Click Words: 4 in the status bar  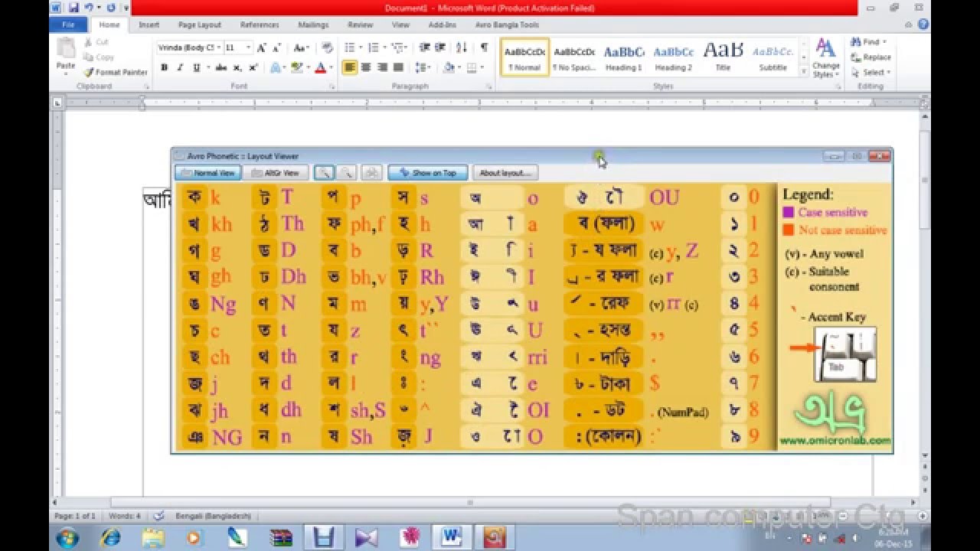click(124, 517)
